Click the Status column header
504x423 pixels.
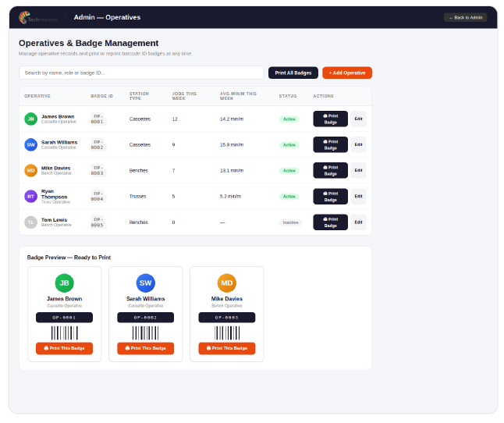point(288,96)
